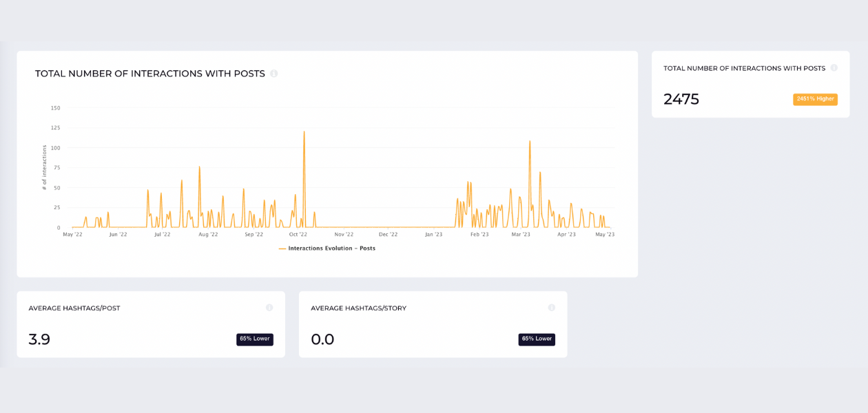The height and width of the screenshot is (413, 868).
Task: Click the Jun '22 x-axis label
Action: click(x=118, y=234)
